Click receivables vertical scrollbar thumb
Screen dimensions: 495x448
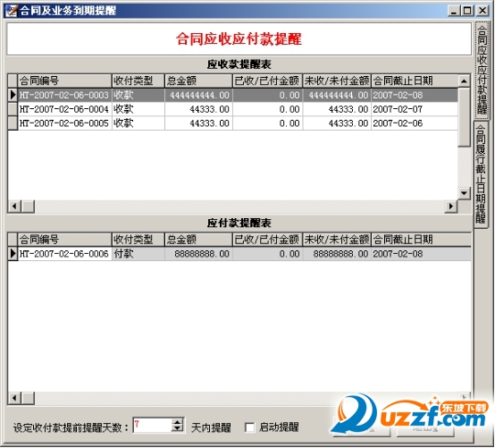pos(464,117)
